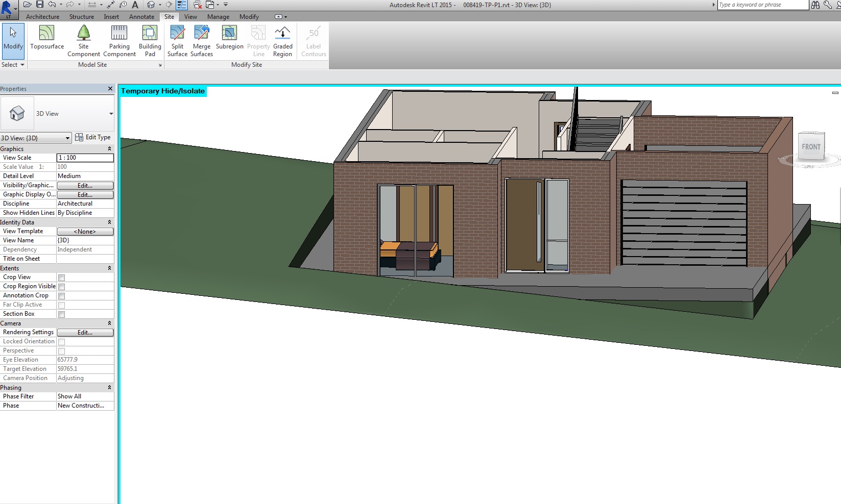This screenshot has width=841, height=504.
Task: Switch to the Annotate ribbon tab
Action: tap(141, 17)
